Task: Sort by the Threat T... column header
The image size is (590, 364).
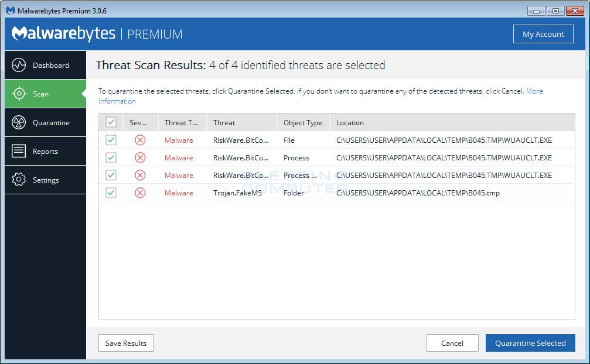Action: 182,122
